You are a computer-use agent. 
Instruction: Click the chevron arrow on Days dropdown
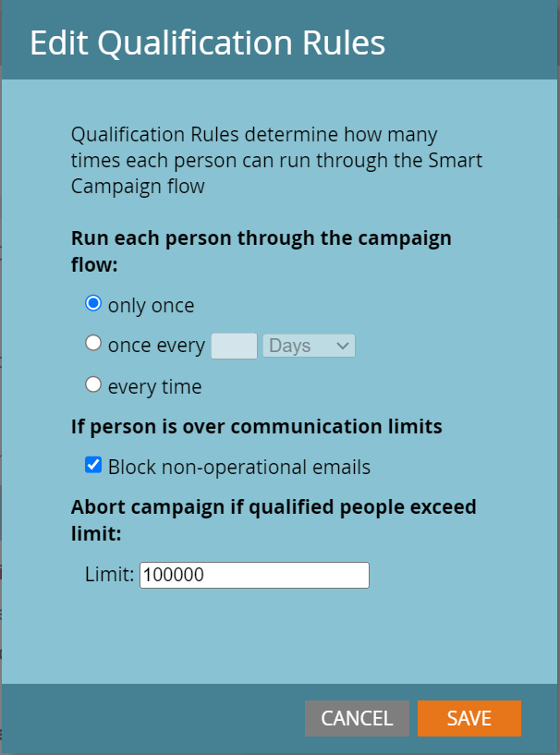click(342, 346)
